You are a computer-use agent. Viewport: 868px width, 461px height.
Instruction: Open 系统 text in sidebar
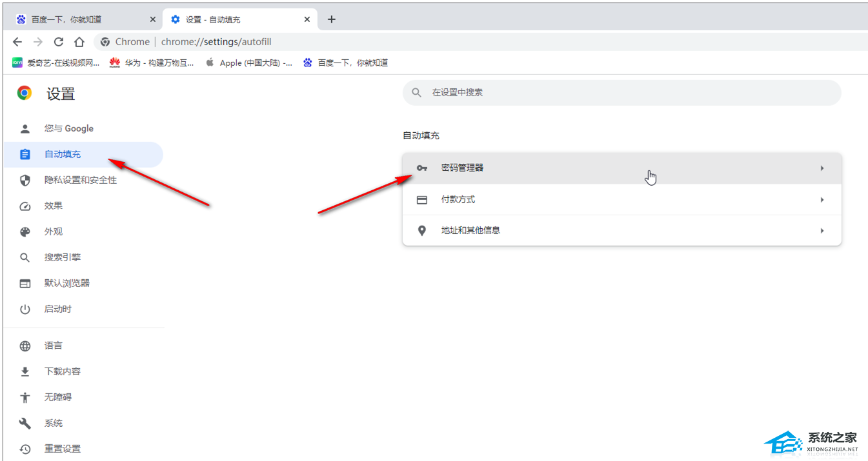[x=54, y=423]
